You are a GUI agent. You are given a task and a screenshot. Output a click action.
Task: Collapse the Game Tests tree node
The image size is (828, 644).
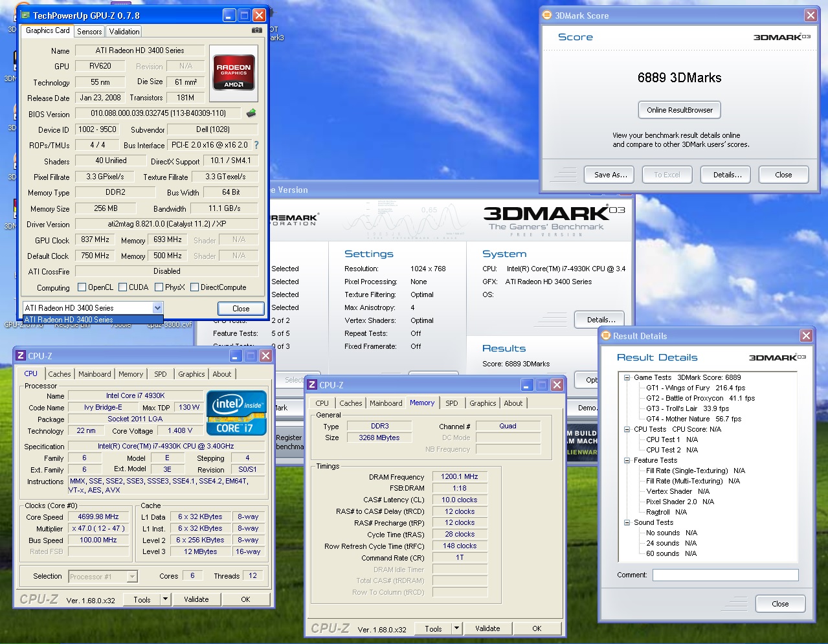627,377
